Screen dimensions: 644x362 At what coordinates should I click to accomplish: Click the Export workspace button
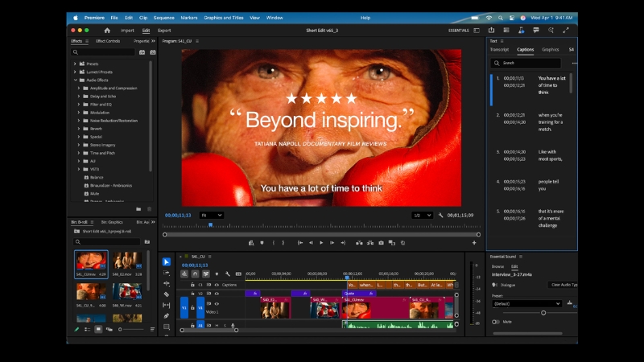pos(164,31)
